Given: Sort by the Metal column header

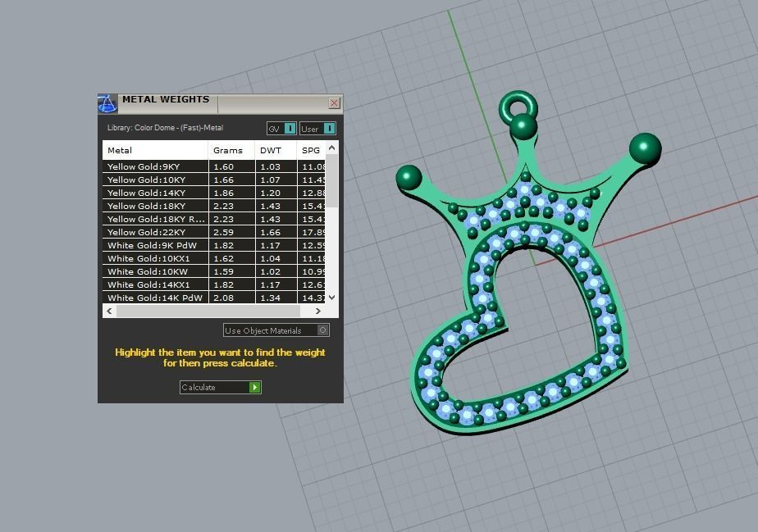Looking at the screenshot, I should [x=155, y=150].
